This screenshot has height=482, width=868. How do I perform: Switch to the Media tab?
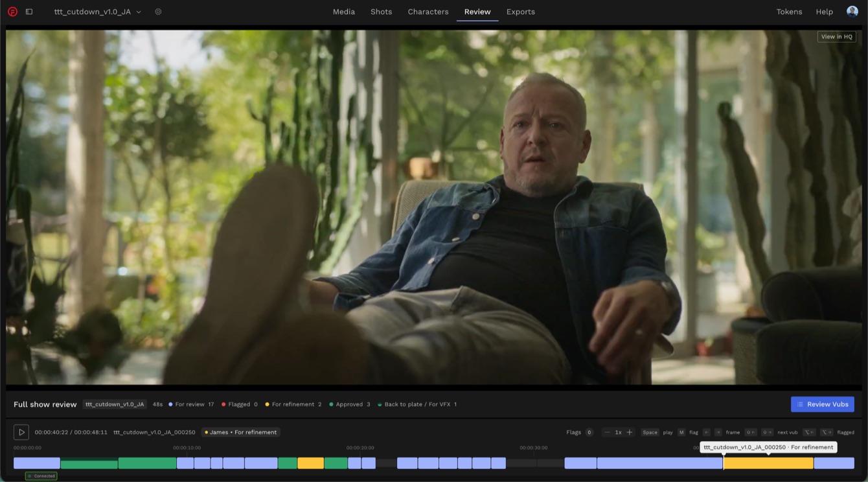pyautogui.click(x=343, y=12)
